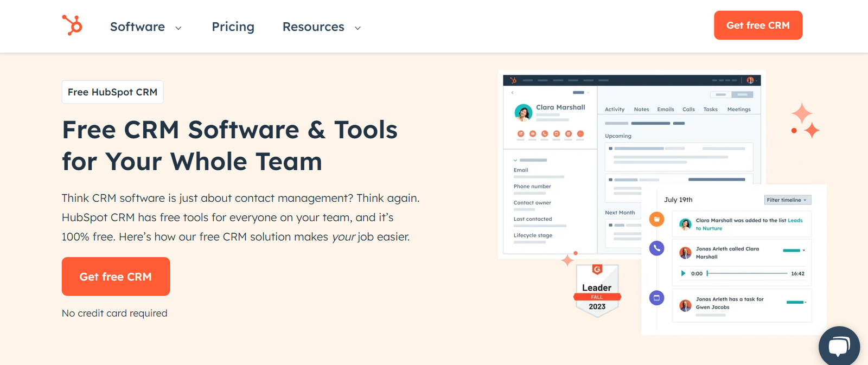Screen dimensions: 868x365
Task: Click the Free HubSpot CRM label badge
Action: coord(112,92)
